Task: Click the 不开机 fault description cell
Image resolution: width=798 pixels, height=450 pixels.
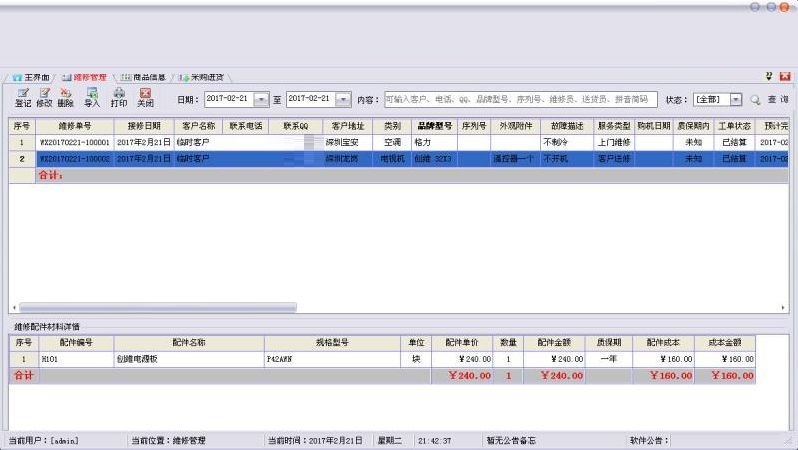Action: coord(567,159)
